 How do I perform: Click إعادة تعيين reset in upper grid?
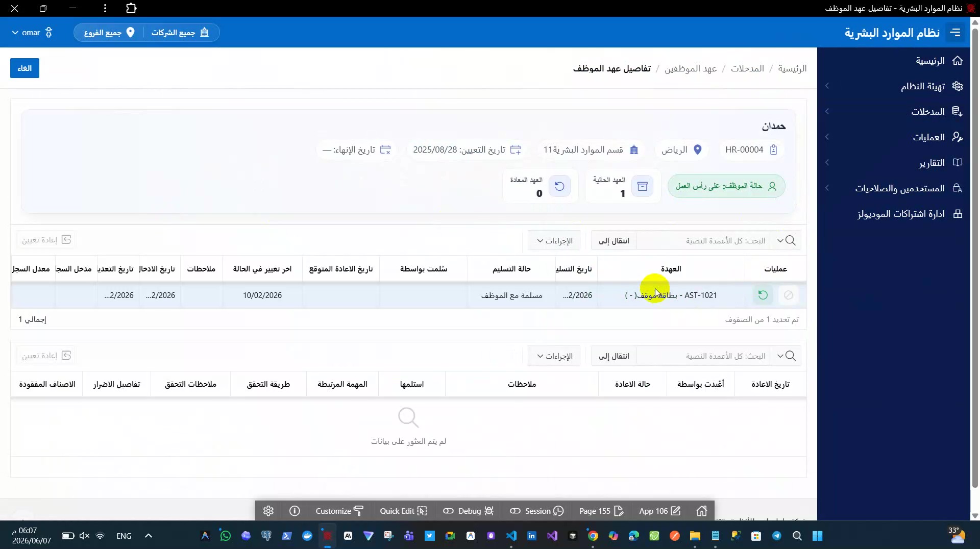coord(46,240)
